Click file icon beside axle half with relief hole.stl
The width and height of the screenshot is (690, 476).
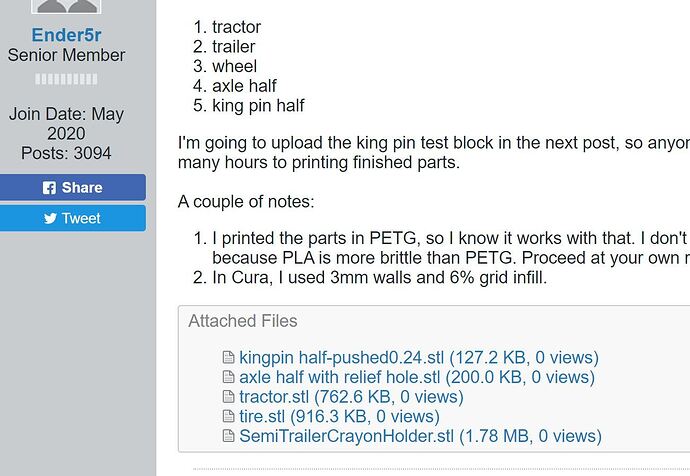[228, 377]
